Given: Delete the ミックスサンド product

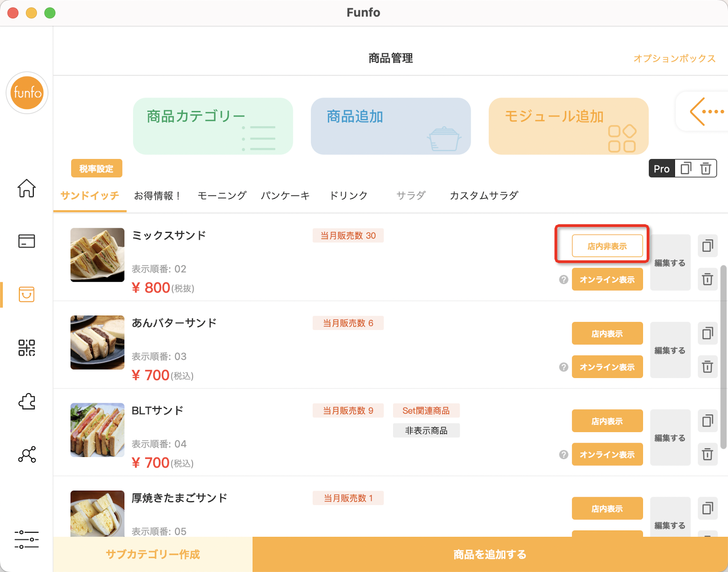Looking at the screenshot, I should [707, 279].
